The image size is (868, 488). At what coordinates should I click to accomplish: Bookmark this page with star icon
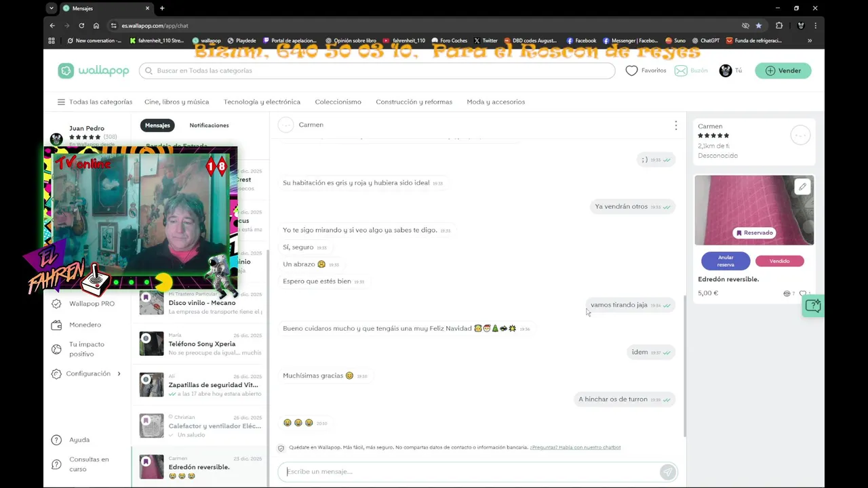[x=759, y=26]
